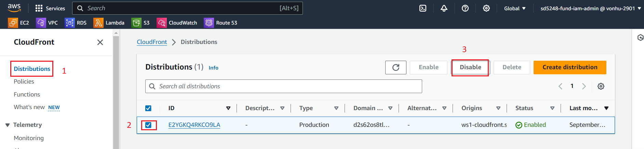Select Functions in the sidebar

tap(27, 94)
